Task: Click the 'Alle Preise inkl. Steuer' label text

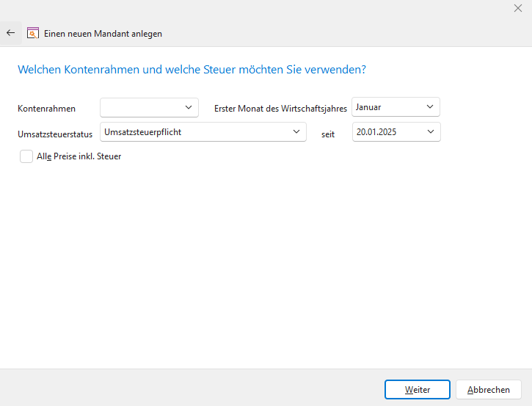Action: (x=79, y=156)
